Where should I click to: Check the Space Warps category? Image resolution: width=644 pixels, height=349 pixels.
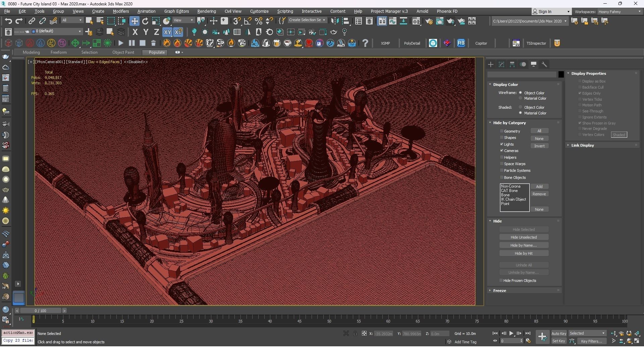click(x=502, y=164)
